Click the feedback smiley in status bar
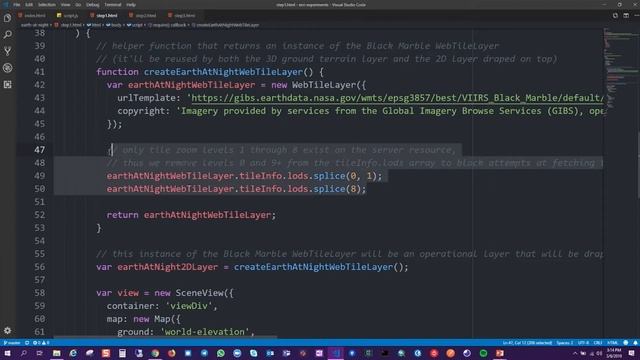Image resolution: width=640 pixels, height=360 pixels. pos(626,343)
